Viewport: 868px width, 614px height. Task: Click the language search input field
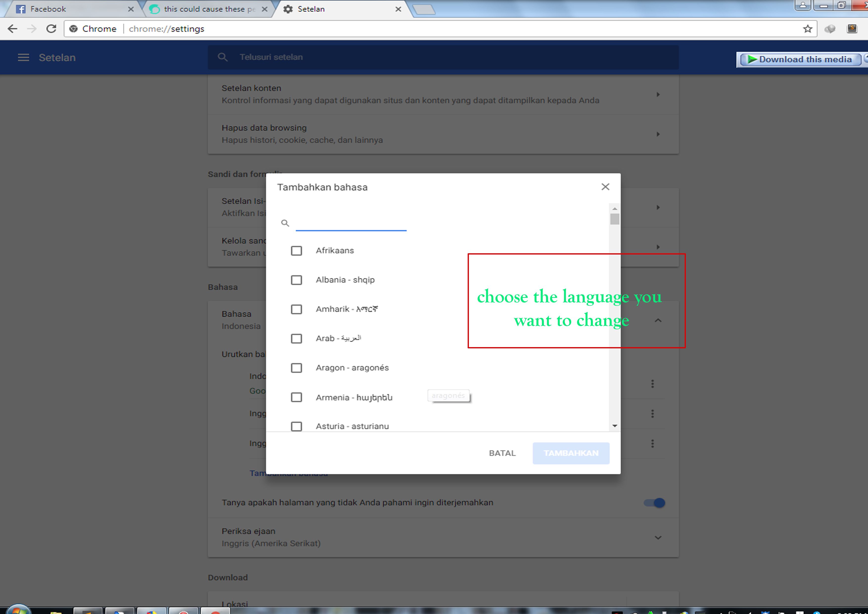point(351,223)
